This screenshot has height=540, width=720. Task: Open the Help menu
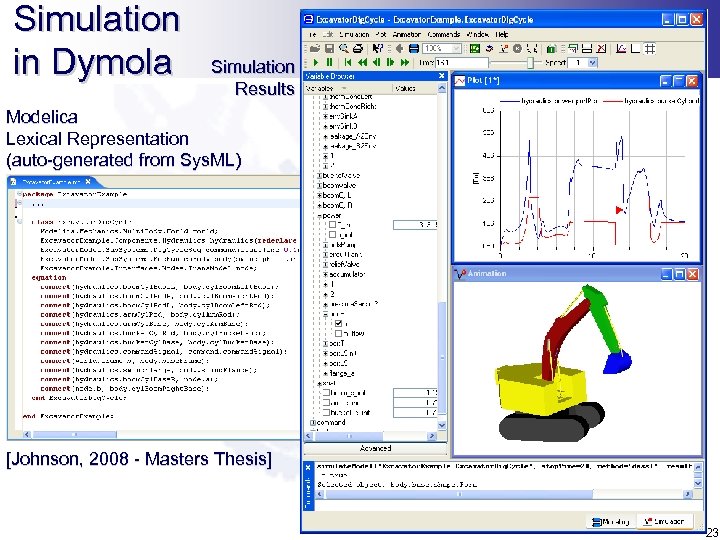click(502, 34)
